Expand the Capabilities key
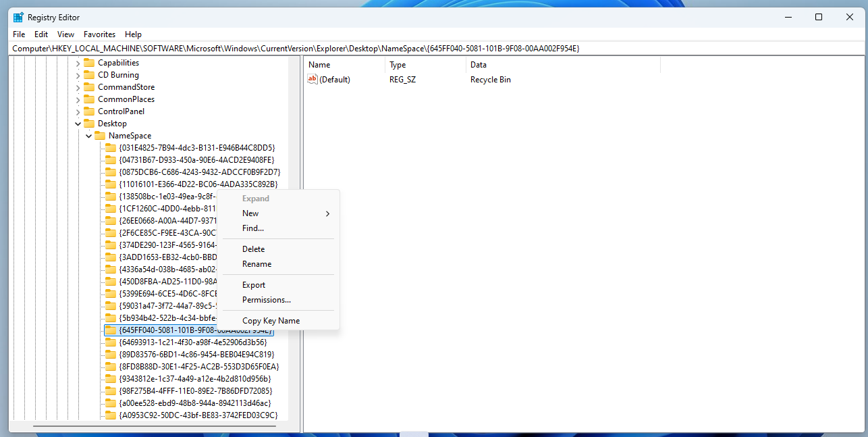 click(x=78, y=63)
